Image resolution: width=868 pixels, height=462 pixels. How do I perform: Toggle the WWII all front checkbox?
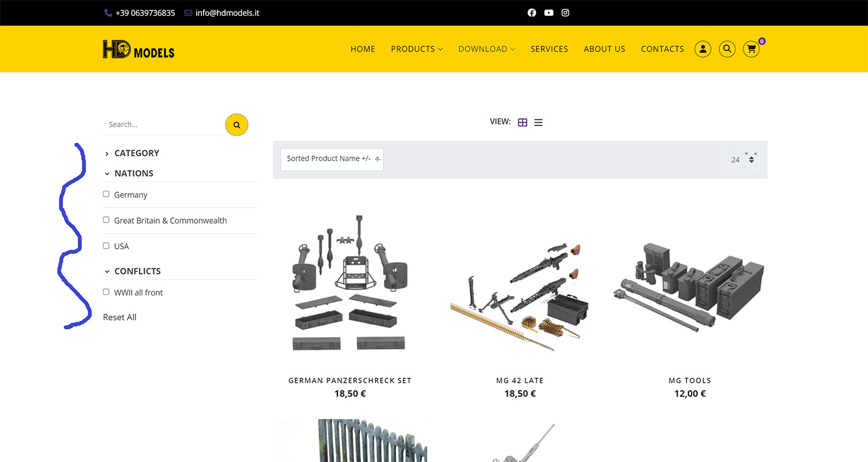[106, 292]
